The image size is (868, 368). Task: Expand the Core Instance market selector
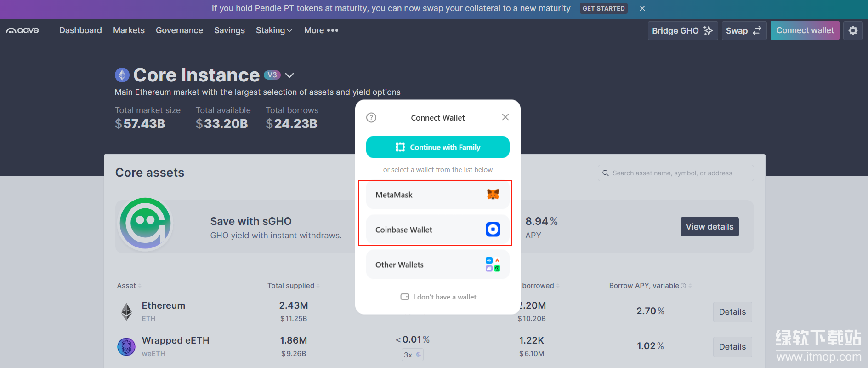[x=289, y=75]
